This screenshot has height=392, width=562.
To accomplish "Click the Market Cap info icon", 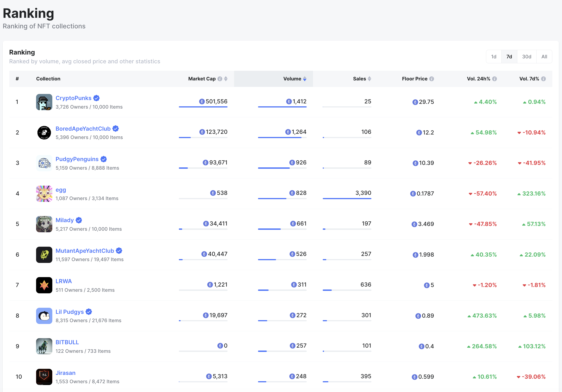I will click(220, 79).
